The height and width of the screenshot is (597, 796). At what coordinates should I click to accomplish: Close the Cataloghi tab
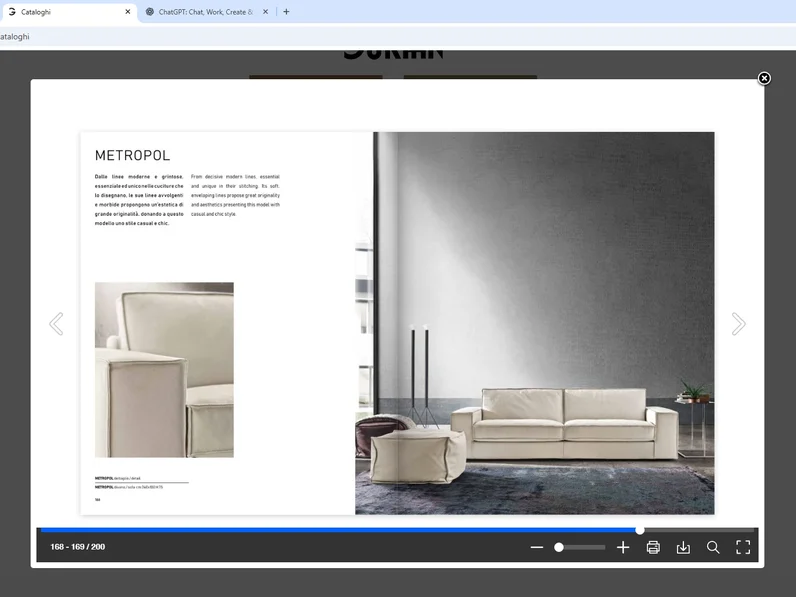[x=127, y=12]
